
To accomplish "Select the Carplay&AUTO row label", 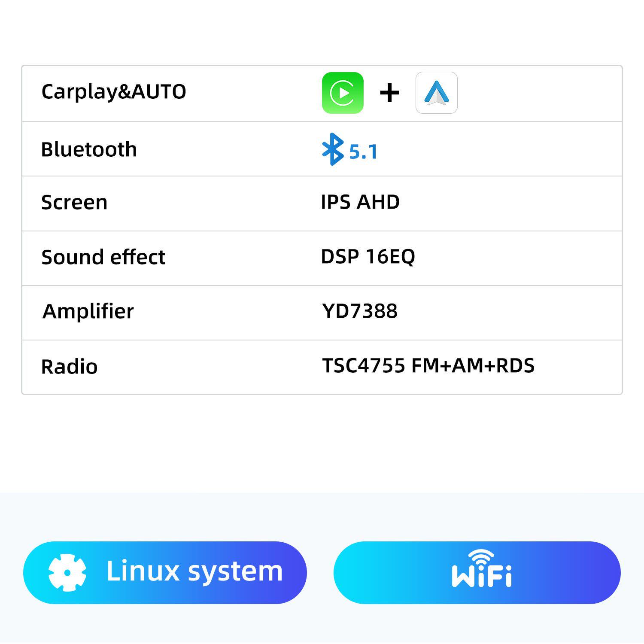I will pos(114,92).
